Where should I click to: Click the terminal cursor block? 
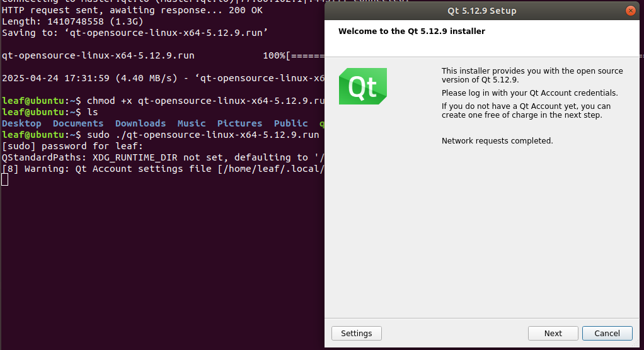pyautogui.click(x=4, y=179)
